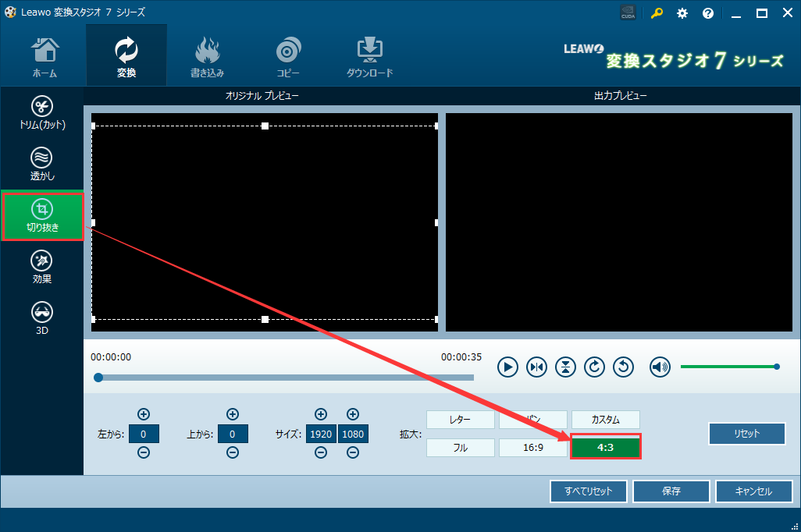Flip the preview video horizontally
801x532 pixels.
(536, 367)
